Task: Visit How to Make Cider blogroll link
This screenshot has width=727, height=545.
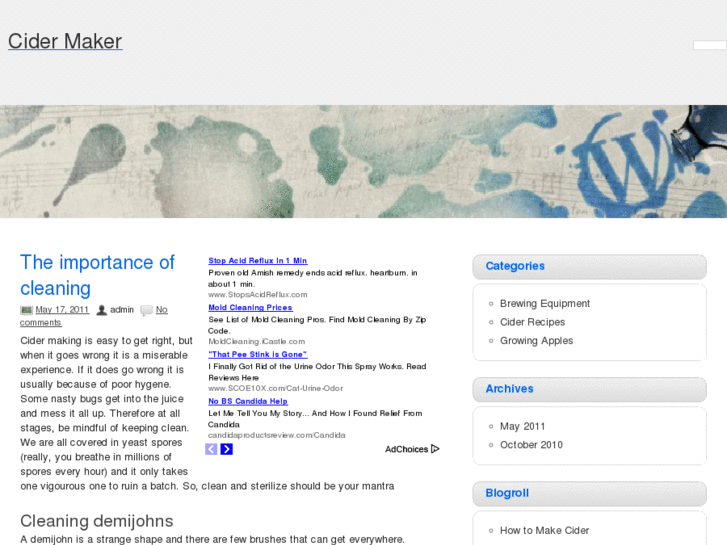Action: (x=544, y=530)
